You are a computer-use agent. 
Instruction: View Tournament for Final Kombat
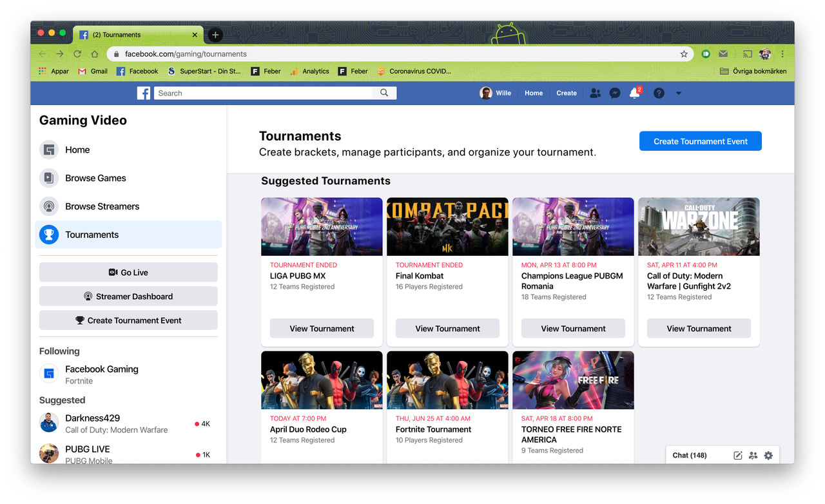[x=447, y=328]
